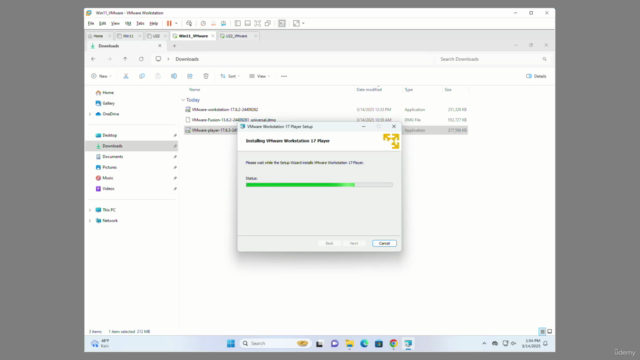640x360 pixels.
Task: Toggle the Details pane button
Action: (x=536, y=76)
